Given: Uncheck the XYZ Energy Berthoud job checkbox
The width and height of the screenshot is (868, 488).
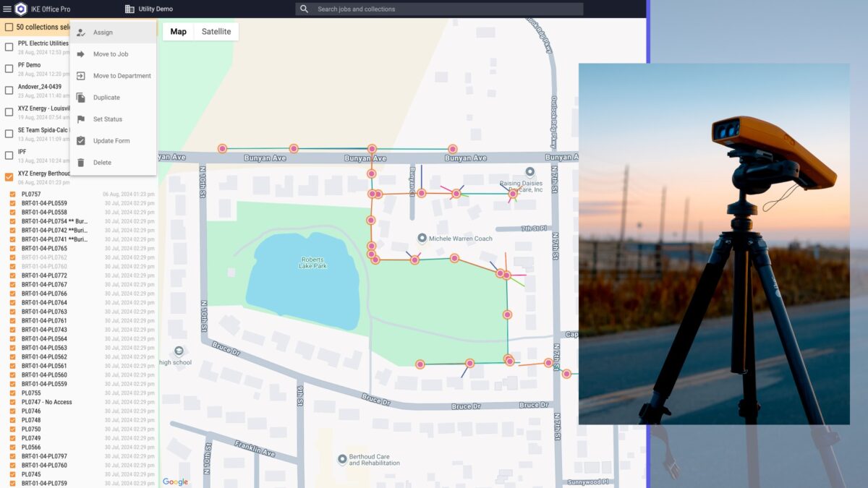Looking at the screenshot, I should click(x=9, y=177).
